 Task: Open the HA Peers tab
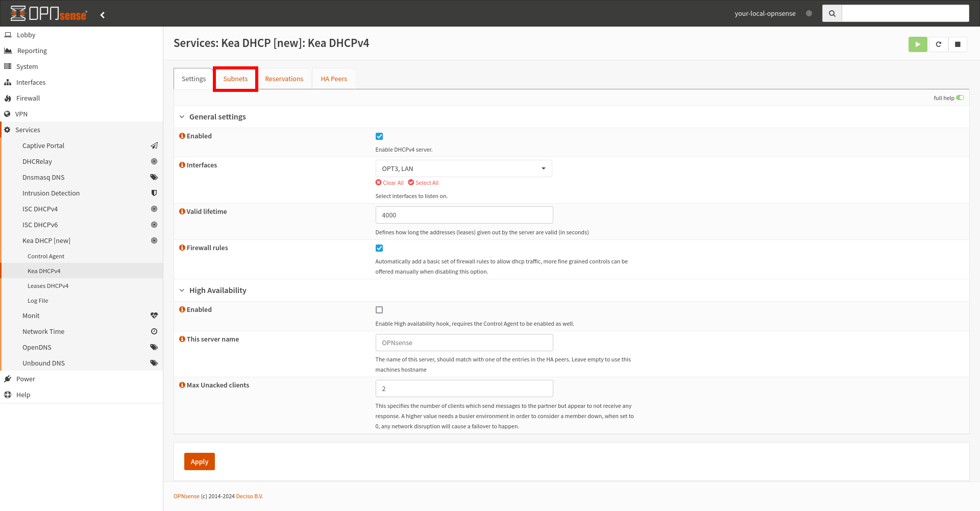point(334,79)
